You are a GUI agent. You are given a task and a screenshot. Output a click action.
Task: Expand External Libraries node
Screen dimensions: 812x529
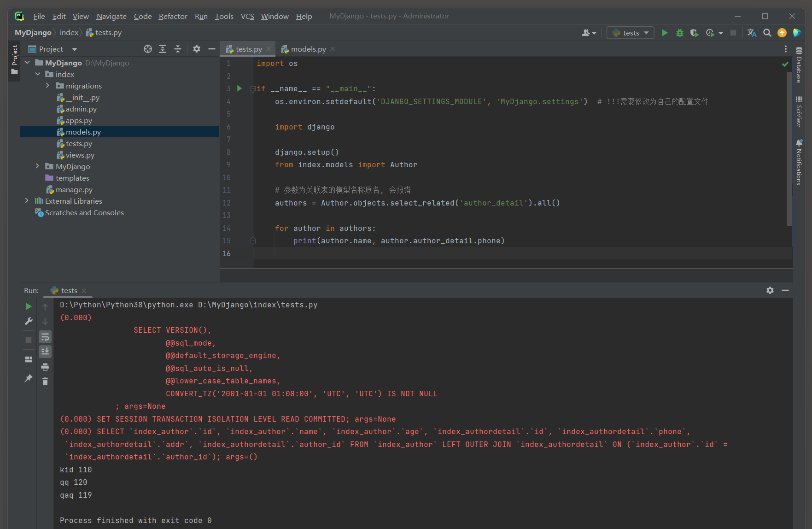(x=27, y=201)
